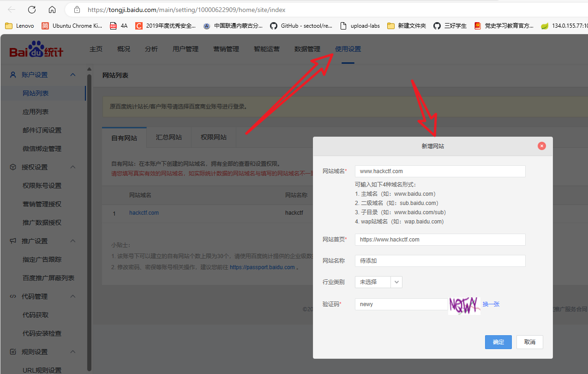Image resolution: width=588 pixels, height=374 pixels.
Task: Click the Baidu 统计 logo
Action: pos(36,49)
